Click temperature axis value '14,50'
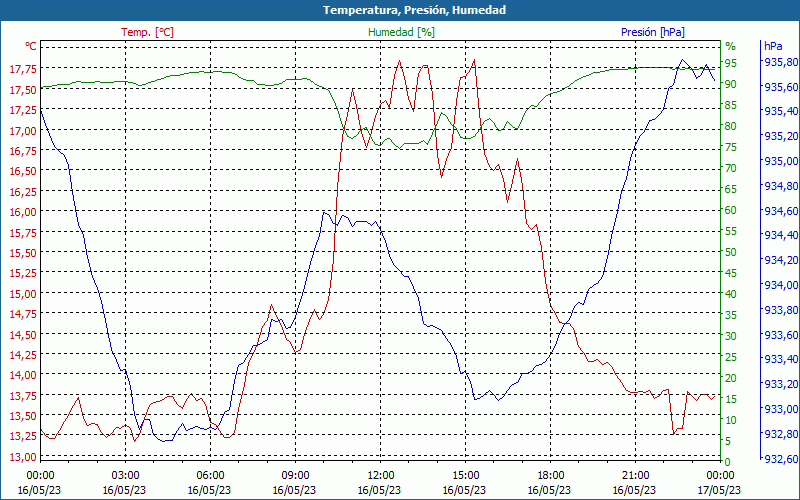Viewport: 800px width, 500px height. (22, 334)
